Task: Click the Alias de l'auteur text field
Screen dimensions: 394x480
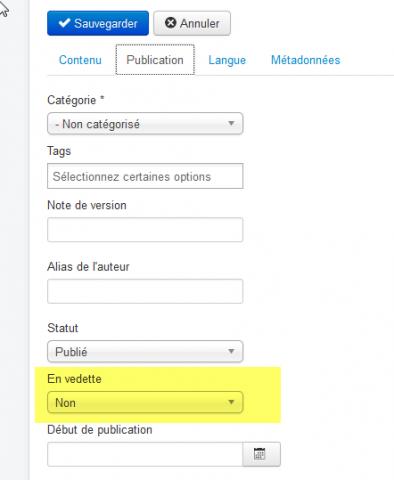Action: [x=145, y=291]
